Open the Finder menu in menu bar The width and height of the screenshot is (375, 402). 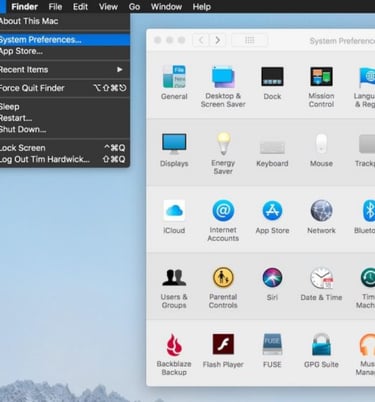coord(24,7)
